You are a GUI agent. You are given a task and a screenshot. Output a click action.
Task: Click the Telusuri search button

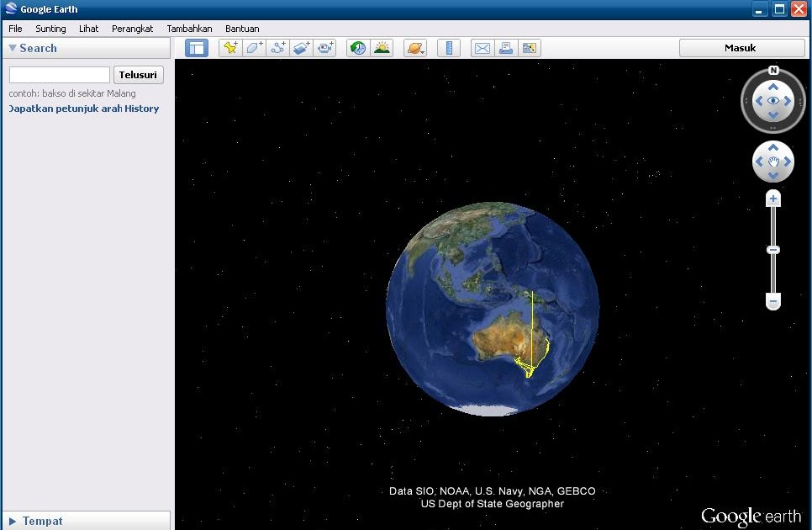pyautogui.click(x=138, y=75)
